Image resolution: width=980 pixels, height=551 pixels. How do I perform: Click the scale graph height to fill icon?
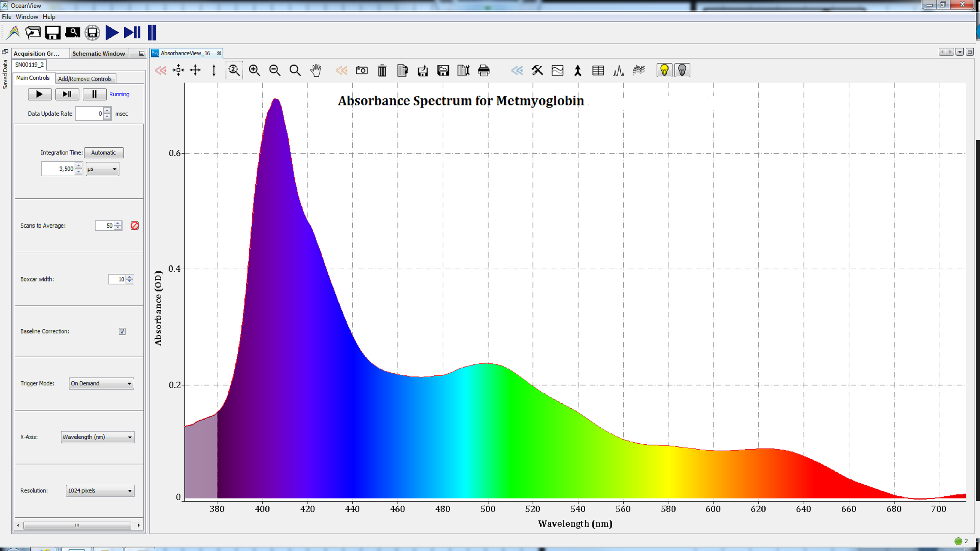(x=214, y=70)
